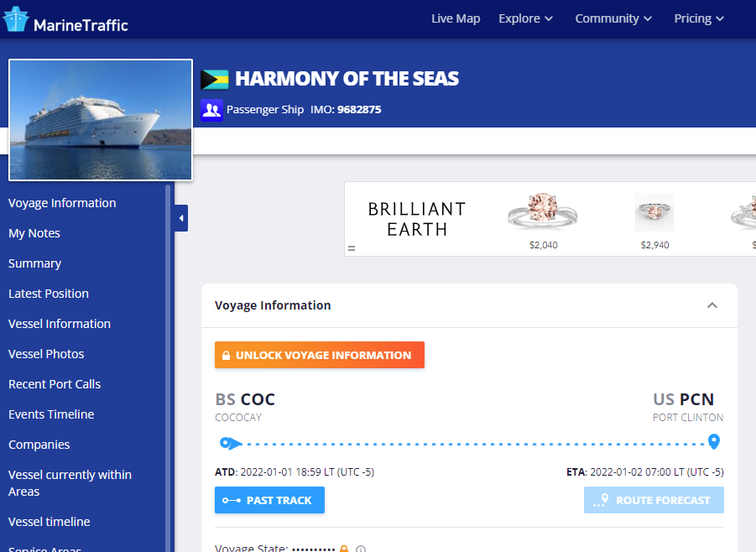Click the ad options icon on banner
Viewport: 756px width, 552px height.
tap(352, 248)
